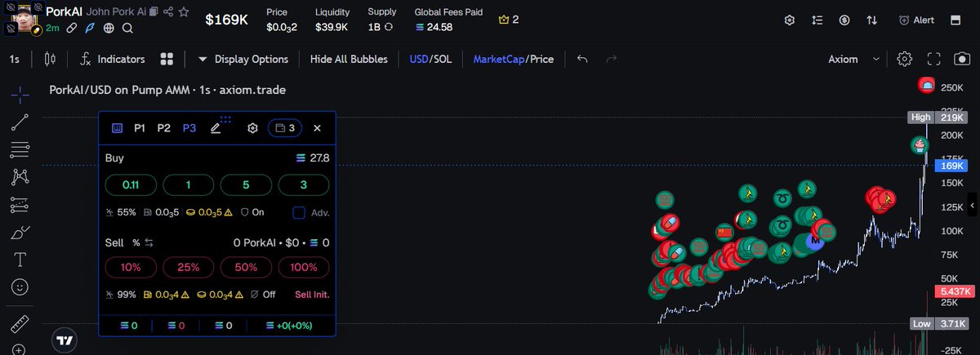Open chart settings gear beside Axiom

click(904, 59)
